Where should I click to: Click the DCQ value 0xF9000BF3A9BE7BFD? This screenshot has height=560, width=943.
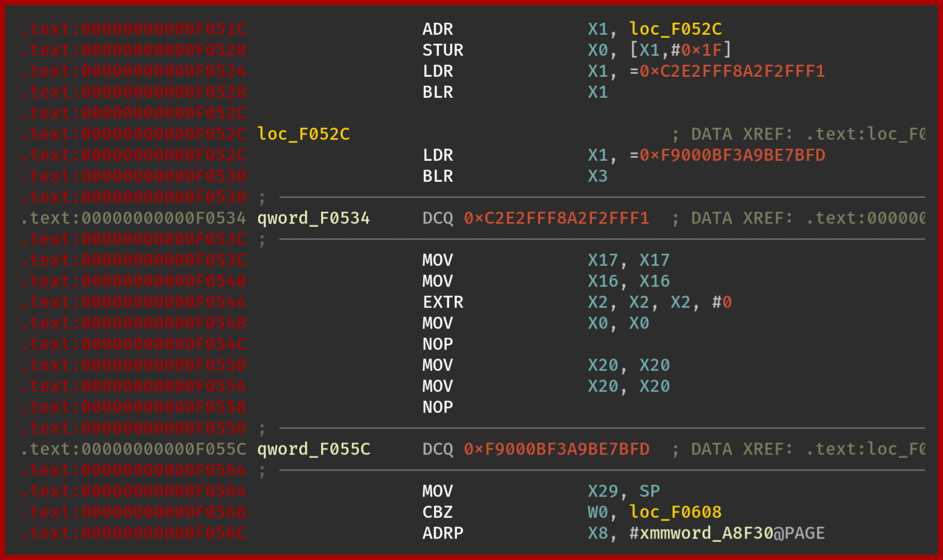pos(556,449)
